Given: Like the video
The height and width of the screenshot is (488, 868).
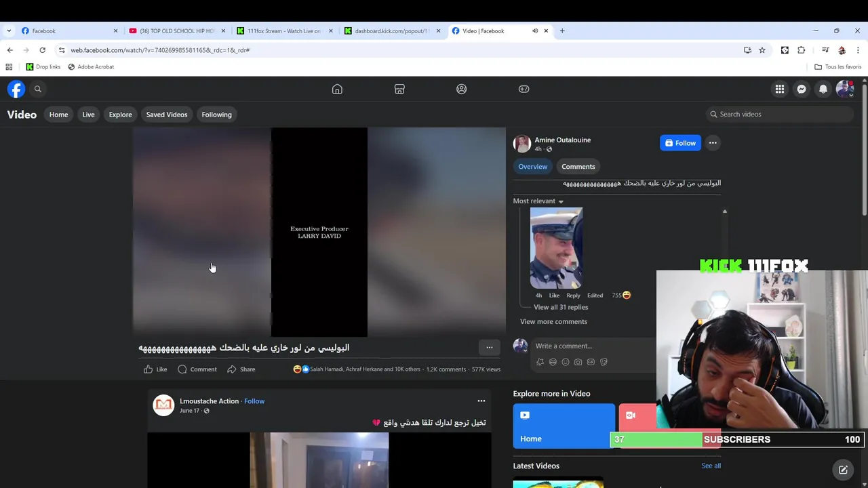Looking at the screenshot, I should click(x=155, y=369).
